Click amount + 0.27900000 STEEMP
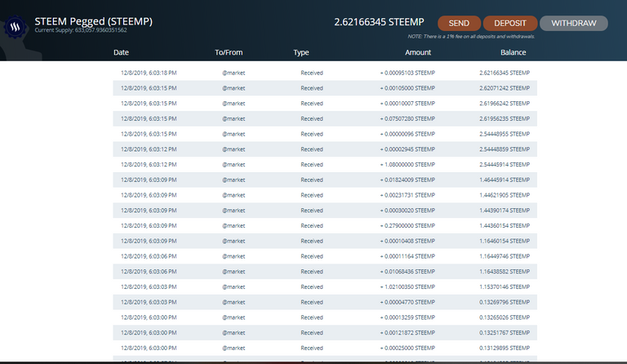 click(407, 226)
